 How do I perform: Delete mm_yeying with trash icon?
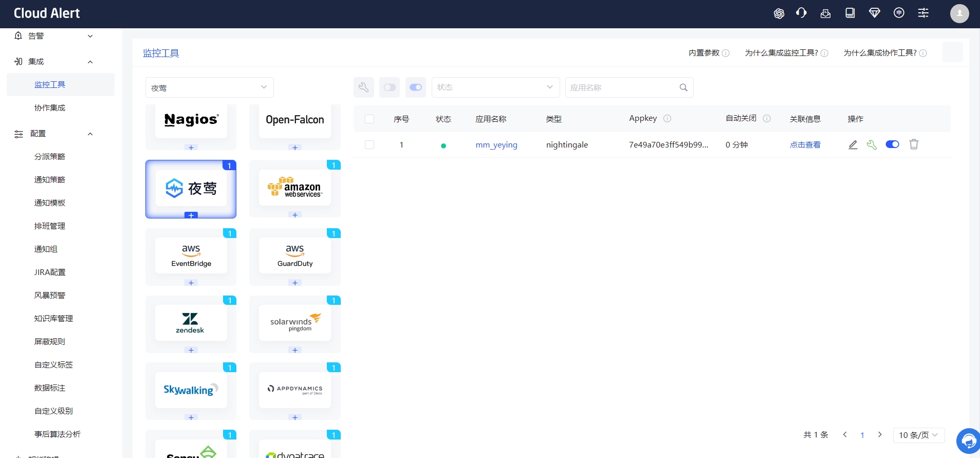point(914,144)
